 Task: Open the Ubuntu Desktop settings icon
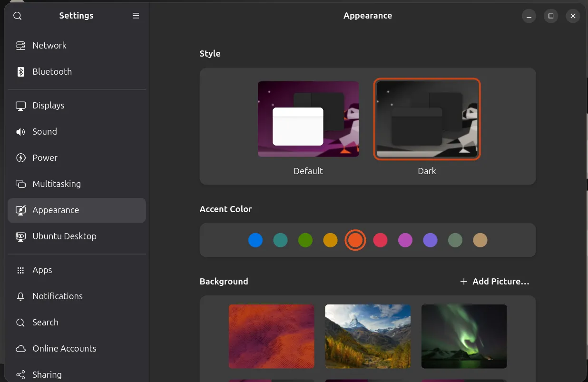(20, 236)
